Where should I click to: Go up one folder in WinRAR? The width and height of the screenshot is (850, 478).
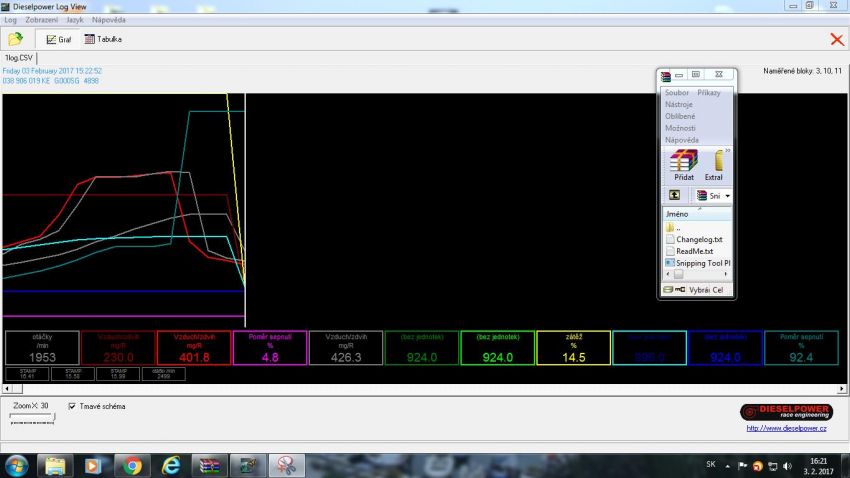click(x=674, y=195)
